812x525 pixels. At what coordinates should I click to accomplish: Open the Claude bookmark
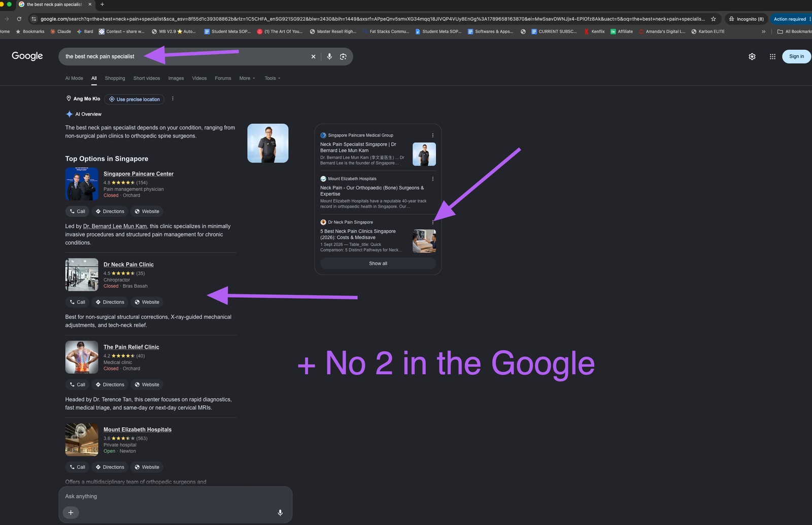pos(60,31)
